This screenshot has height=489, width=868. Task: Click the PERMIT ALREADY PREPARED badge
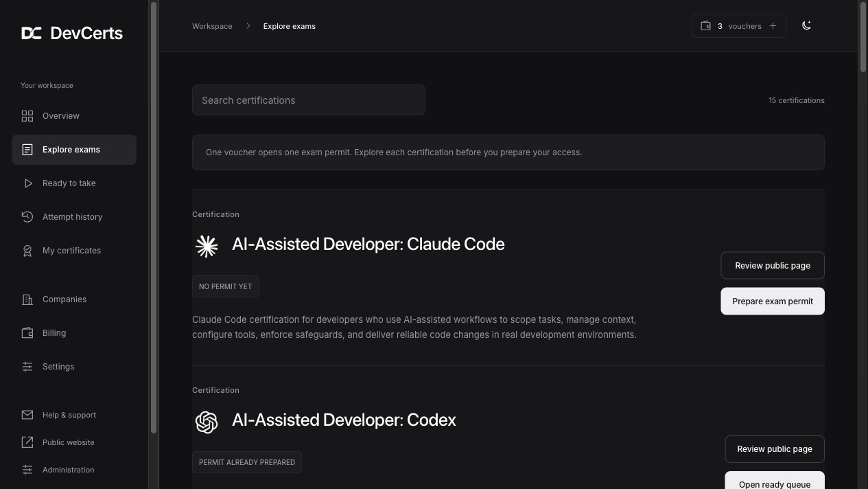[x=247, y=462]
